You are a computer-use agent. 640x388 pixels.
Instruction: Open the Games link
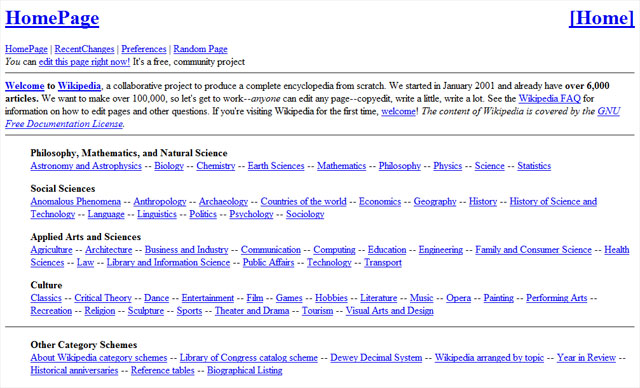(289, 298)
